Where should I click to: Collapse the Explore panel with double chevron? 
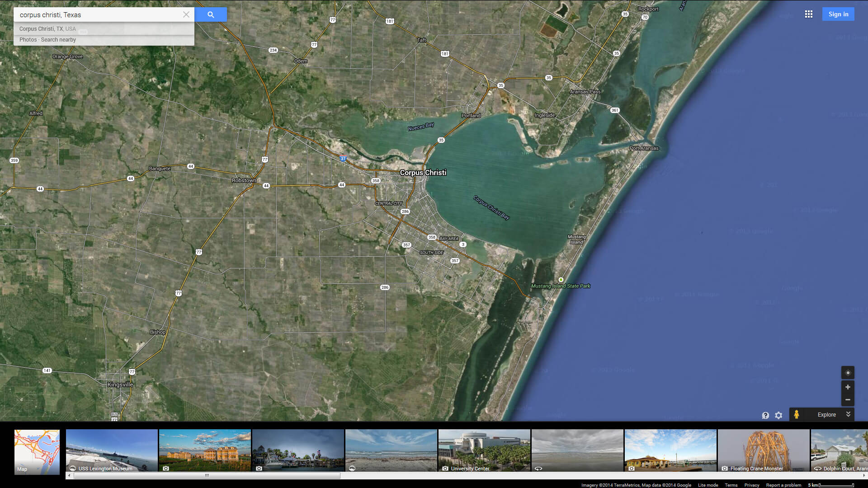pos(848,414)
